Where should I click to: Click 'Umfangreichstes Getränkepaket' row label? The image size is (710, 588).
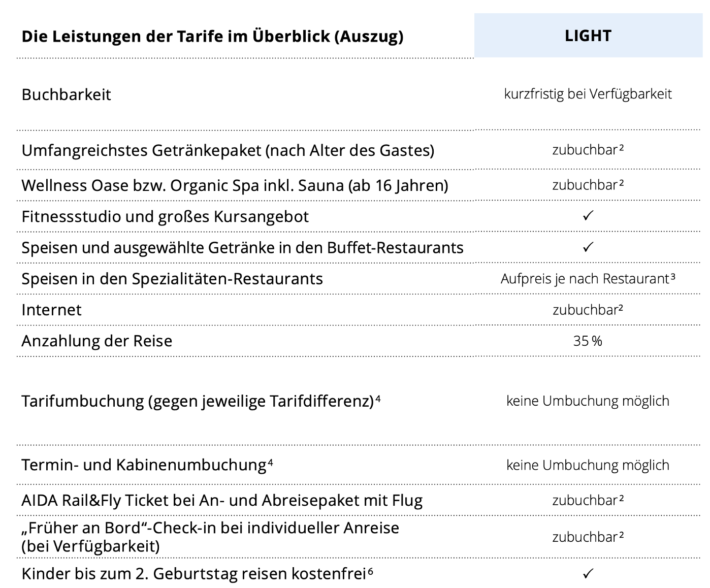[228, 151]
